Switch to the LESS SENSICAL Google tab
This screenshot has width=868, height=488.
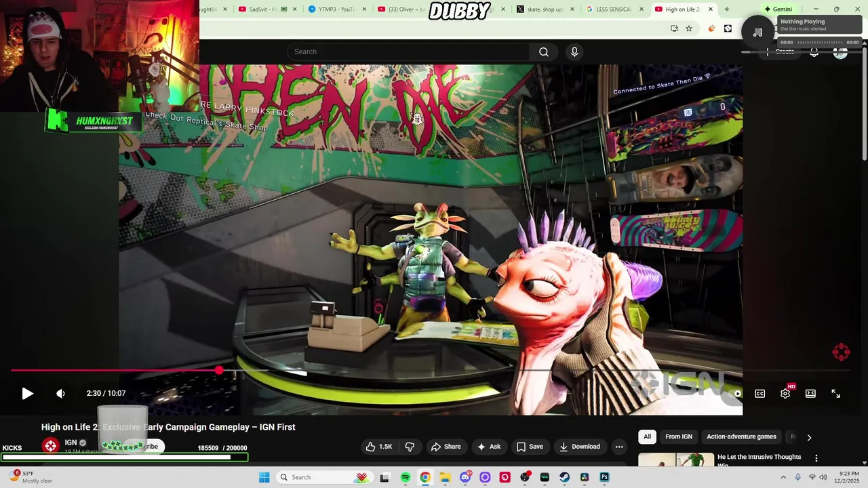(x=612, y=9)
